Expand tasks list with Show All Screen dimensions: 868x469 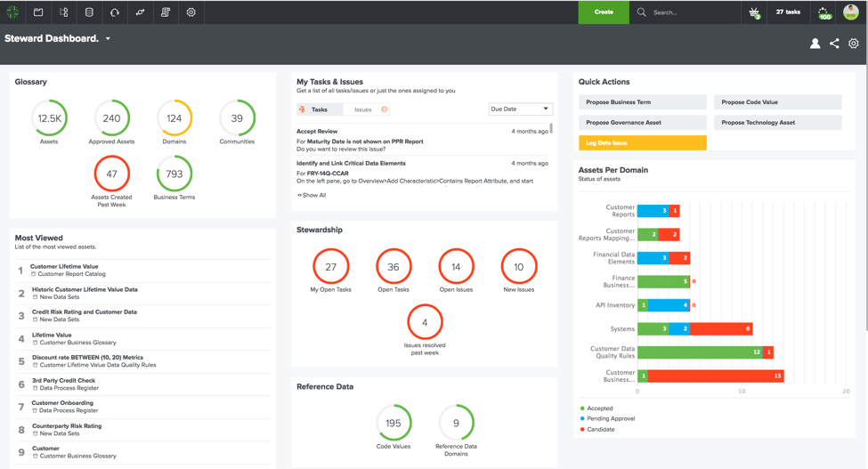312,195
